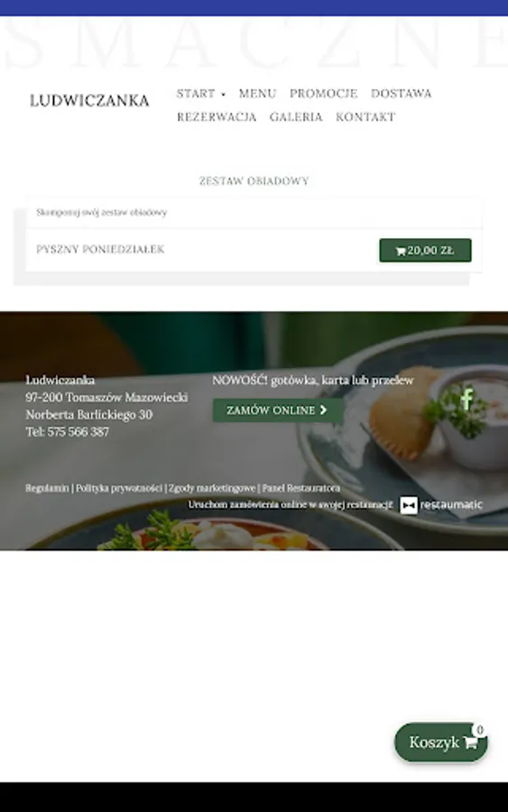Click the LUDWICZANKA site logo
Image resolution: width=508 pixels, height=812 pixels.
[89, 100]
